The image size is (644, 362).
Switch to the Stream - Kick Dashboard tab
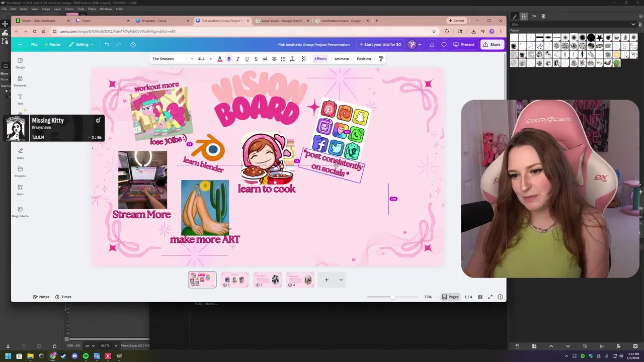tap(42, 21)
